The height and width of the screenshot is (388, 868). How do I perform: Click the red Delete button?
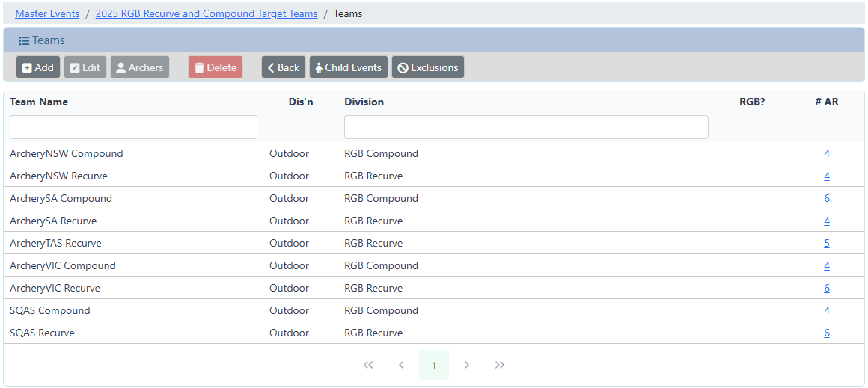pos(215,67)
